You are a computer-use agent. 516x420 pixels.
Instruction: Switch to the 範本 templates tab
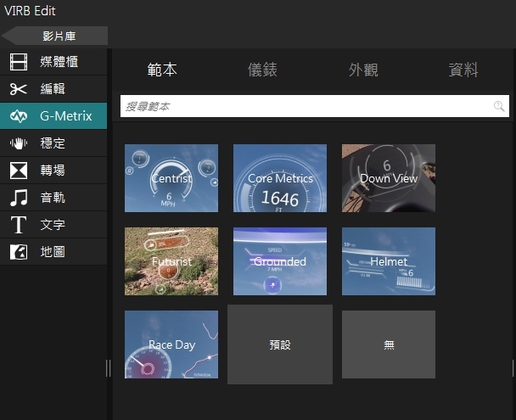(x=162, y=70)
